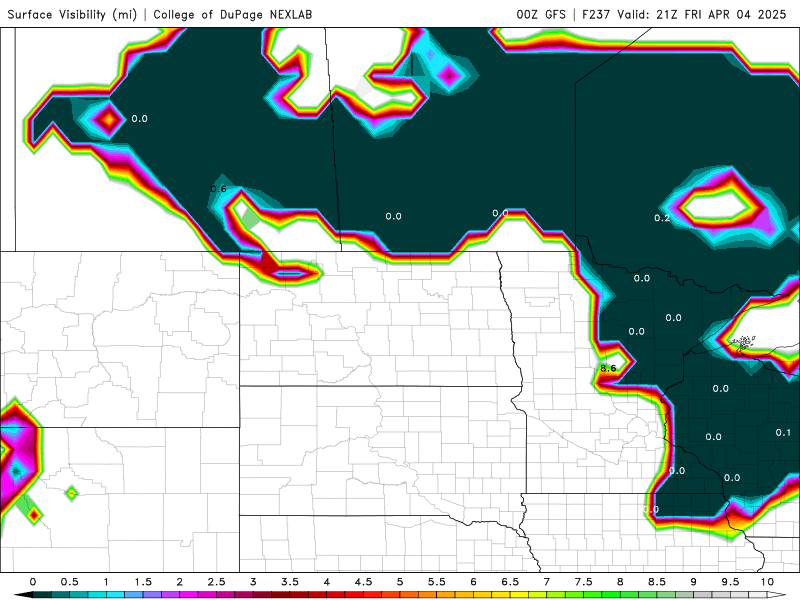Select the "8.6" visibility value on map
Image resolution: width=800 pixels, height=600 pixels.
pyautogui.click(x=608, y=368)
